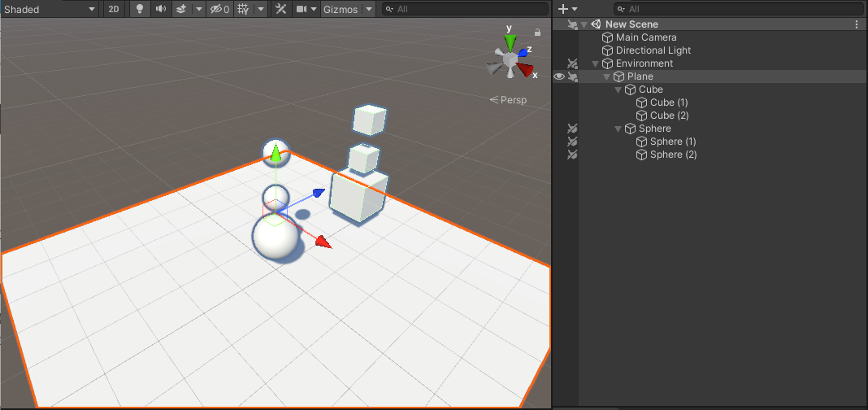
Task: Select Sphere parent object in Hierarchy
Action: [655, 129]
